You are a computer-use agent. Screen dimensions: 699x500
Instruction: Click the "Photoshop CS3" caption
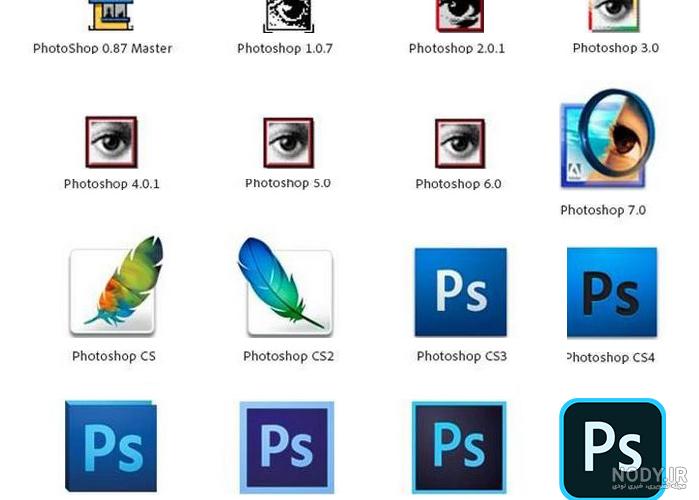(x=462, y=356)
